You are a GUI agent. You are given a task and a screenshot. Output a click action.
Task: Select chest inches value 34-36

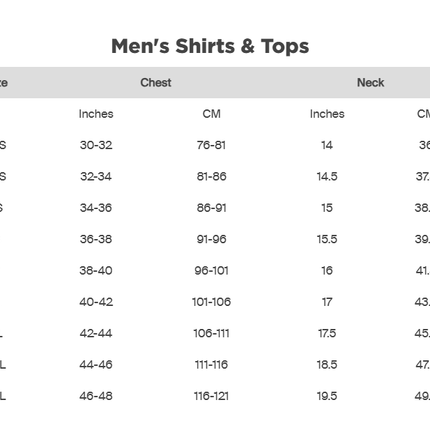pyautogui.click(x=96, y=208)
